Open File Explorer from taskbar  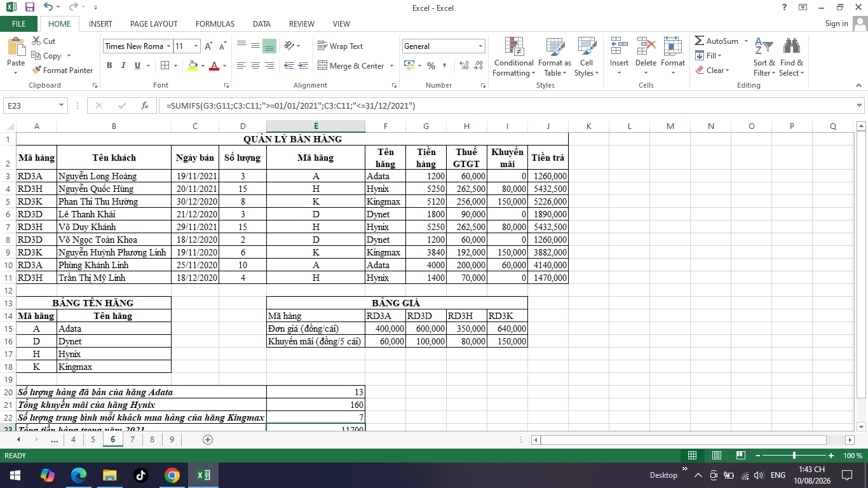(x=110, y=475)
